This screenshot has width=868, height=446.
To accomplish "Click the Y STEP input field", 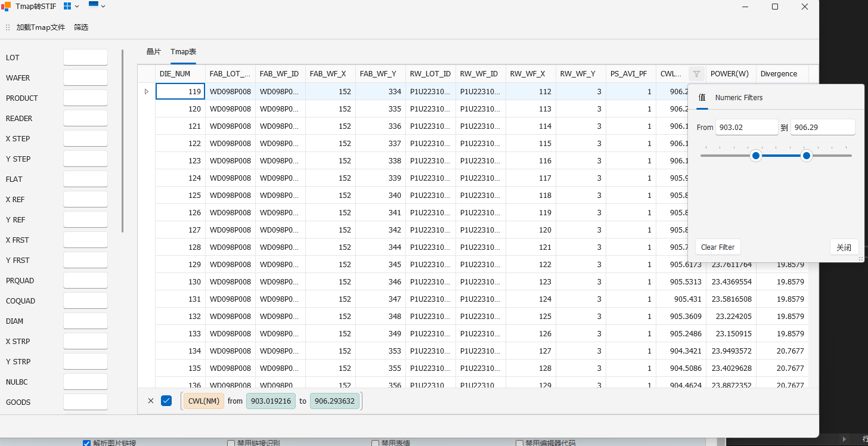I will pyautogui.click(x=85, y=159).
